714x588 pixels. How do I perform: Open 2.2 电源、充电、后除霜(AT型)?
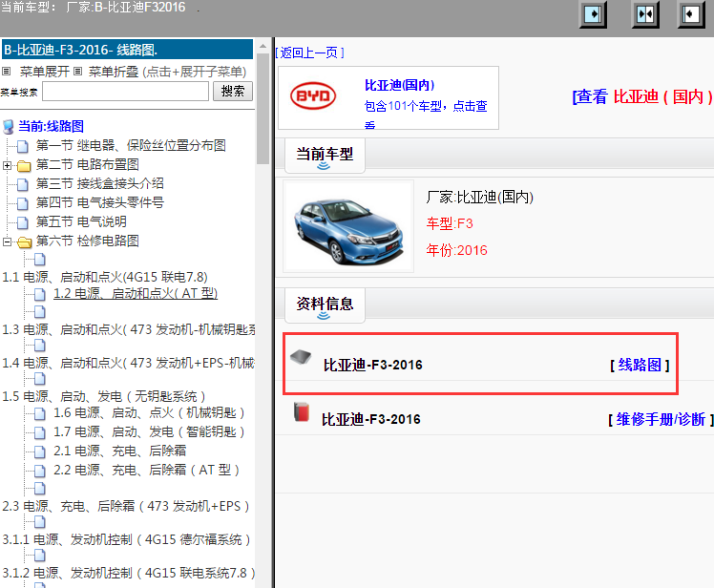coord(147,470)
